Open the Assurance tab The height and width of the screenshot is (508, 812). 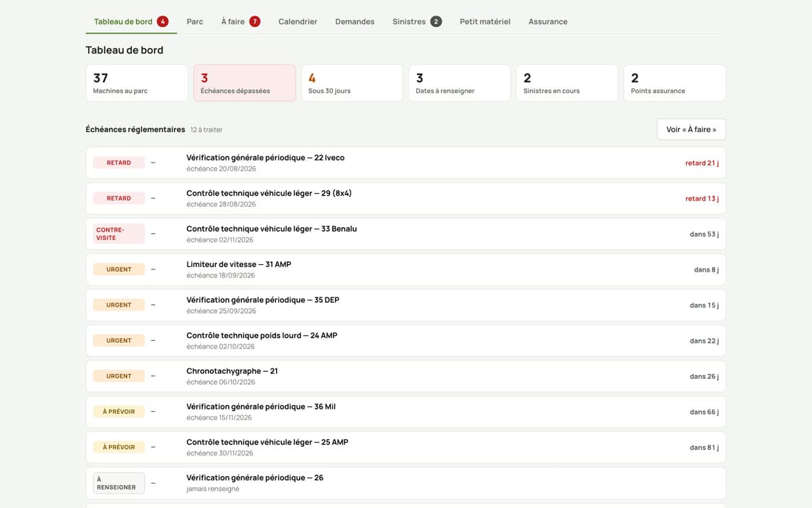pyautogui.click(x=548, y=22)
